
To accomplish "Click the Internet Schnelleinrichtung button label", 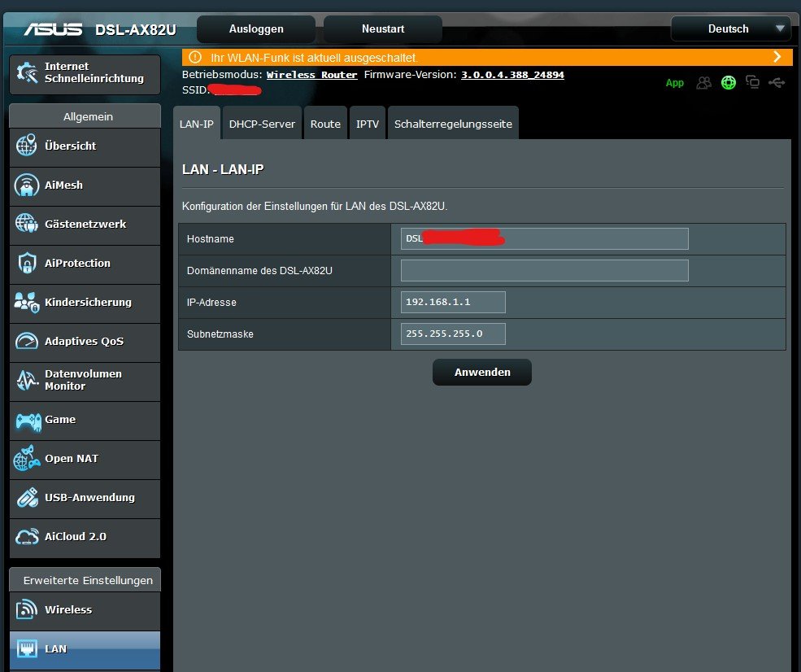I will [94, 72].
